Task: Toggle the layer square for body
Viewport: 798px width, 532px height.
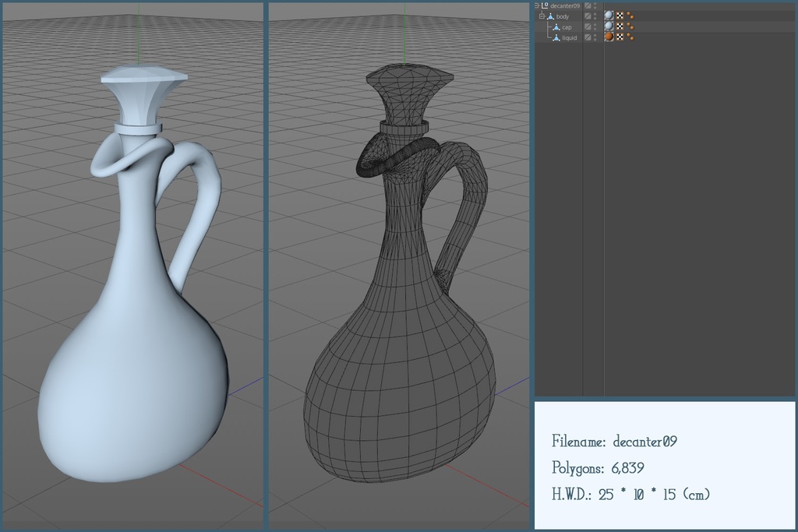Action: coord(588,16)
